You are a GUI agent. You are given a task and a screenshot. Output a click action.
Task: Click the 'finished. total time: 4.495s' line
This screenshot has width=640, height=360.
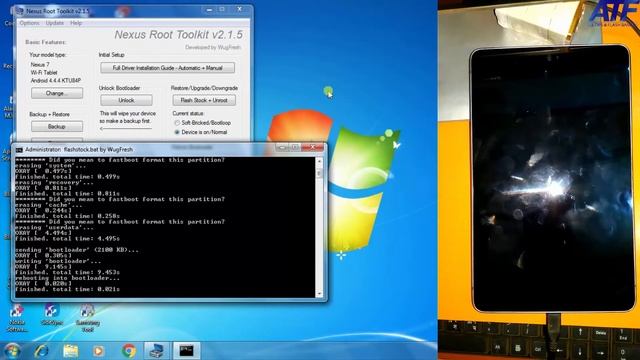pyautogui.click(x=67, y=238)
